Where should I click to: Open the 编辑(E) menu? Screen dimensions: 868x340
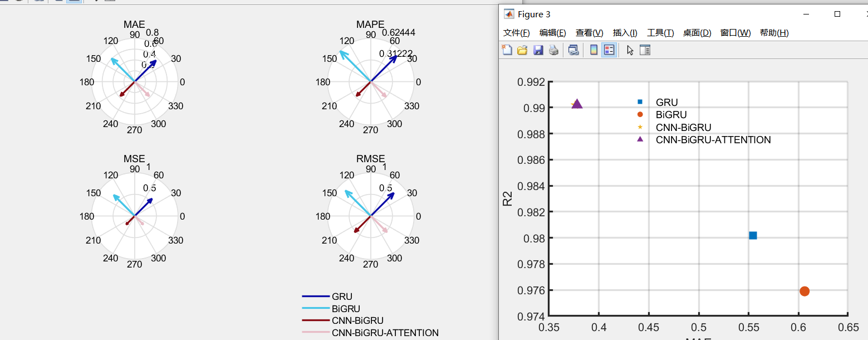[553, 33]
